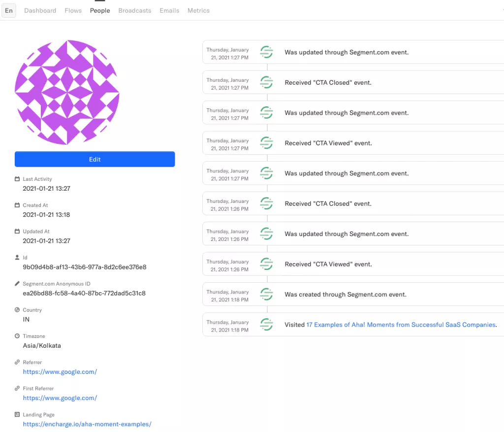This screenshot has height=432, width=504.
Task: Click the page icon beside Landing Page
Action: (x=17, y=415)
